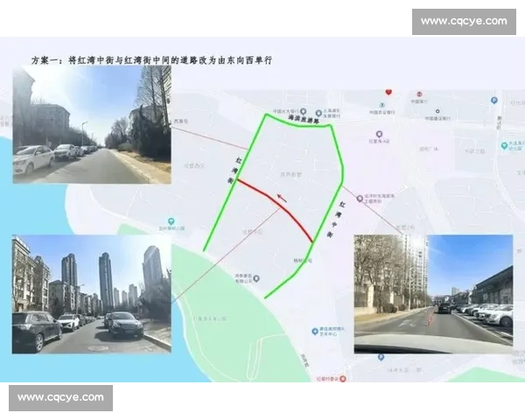Click the red heart favorite marker on map
525x420 pixels.
[388, 92]
